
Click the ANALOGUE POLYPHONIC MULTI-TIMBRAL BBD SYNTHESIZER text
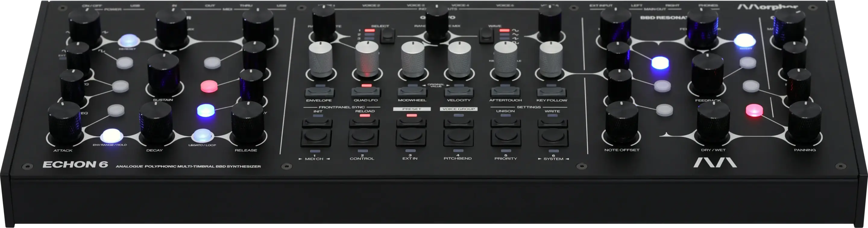pyautogui.click(x=188, y=166)
